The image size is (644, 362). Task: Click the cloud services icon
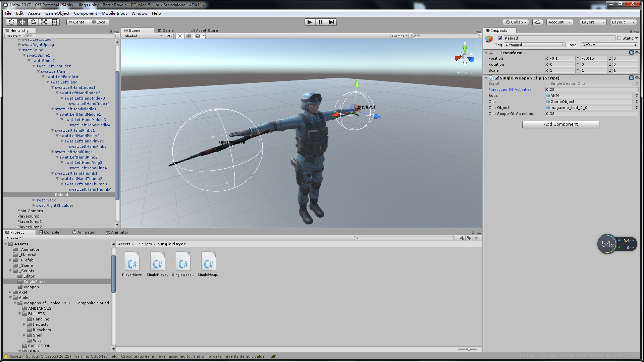[538, 22]
